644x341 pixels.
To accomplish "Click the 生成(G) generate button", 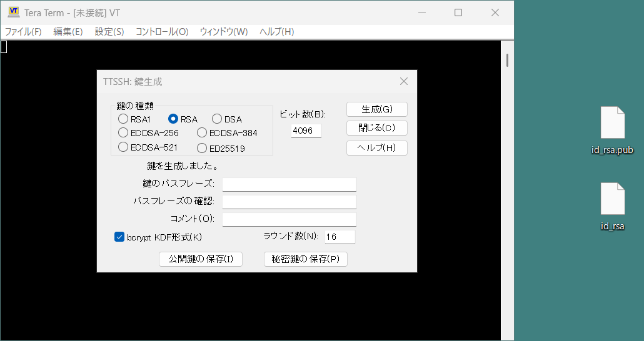I will [x=377, y=109].
